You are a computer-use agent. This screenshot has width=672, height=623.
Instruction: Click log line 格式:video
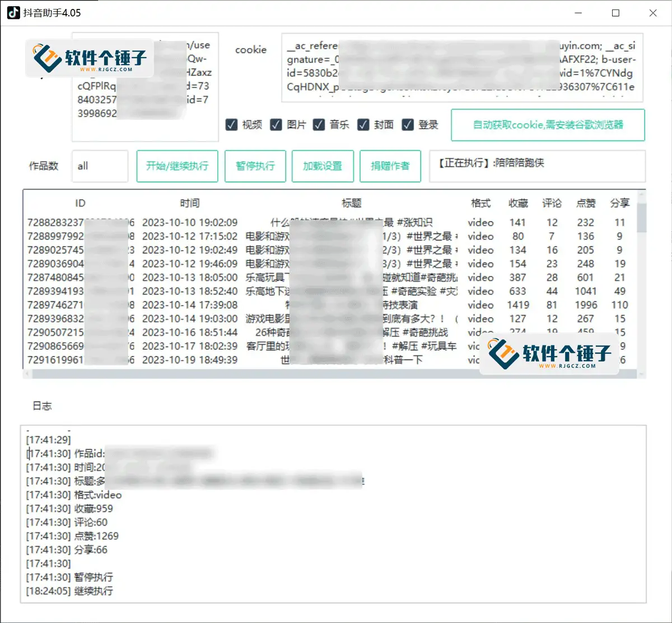click(x=74, y=495)
